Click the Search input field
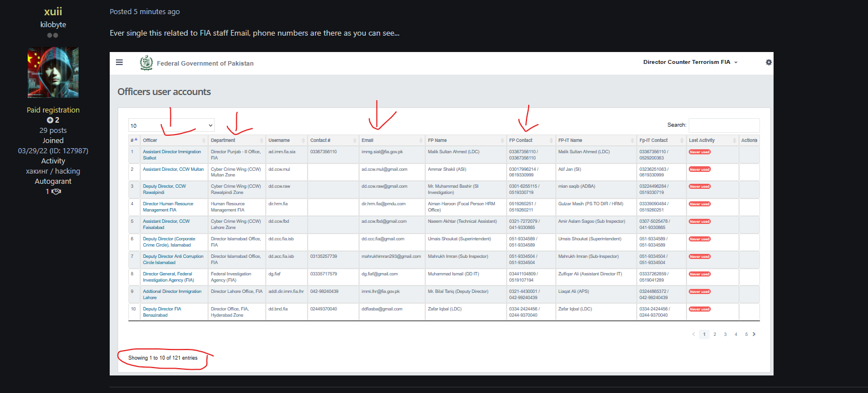The height and width of the screenshot is (393, 868). click(724, 125)
